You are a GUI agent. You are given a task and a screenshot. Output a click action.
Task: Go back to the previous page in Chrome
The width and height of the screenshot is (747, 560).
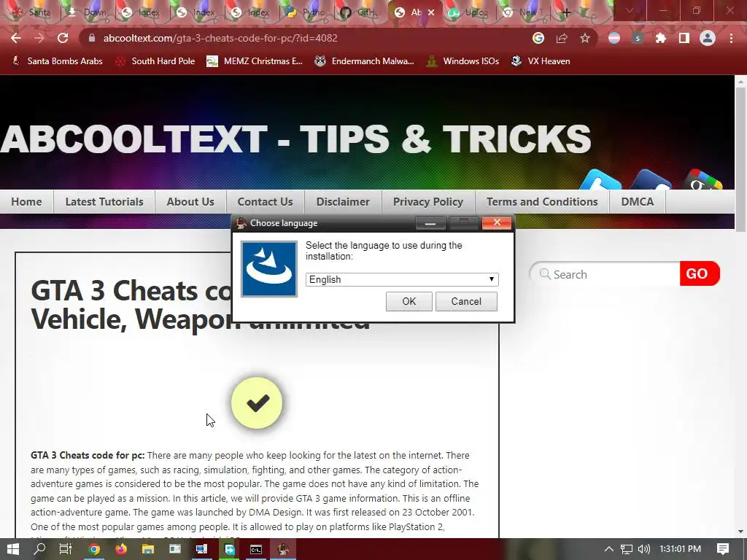16,38
